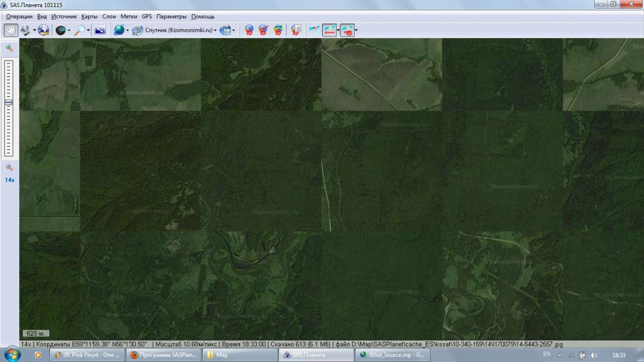Select the hand pan tool
The height and width of the screenshot is (362, 644).
click(x=11, y=30)
